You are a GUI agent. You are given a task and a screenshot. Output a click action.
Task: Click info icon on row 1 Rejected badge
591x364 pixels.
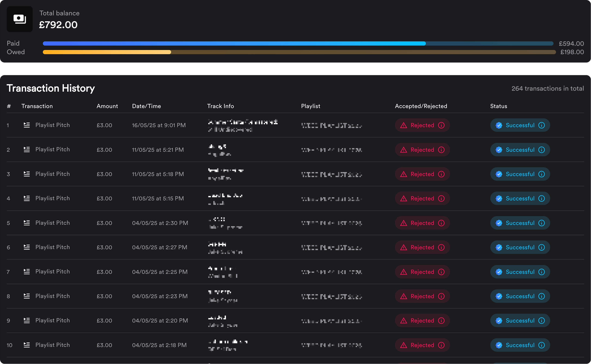[x=441, y=125]
